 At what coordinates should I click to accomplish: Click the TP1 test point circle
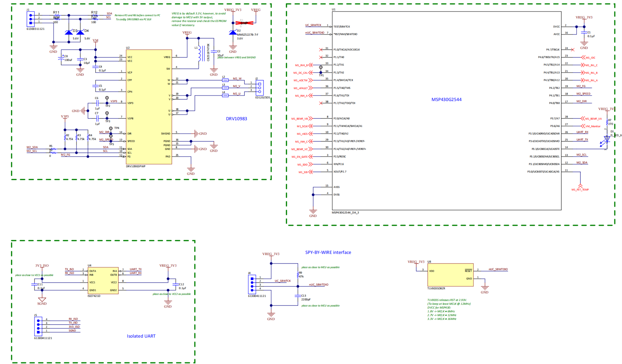tap(321, 67)
